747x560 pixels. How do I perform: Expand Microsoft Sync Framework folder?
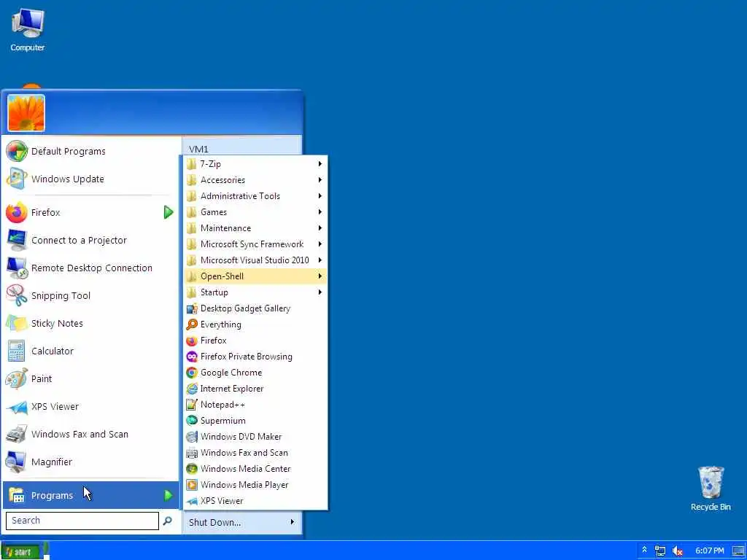pyautogui.click(x=255, y=244)
